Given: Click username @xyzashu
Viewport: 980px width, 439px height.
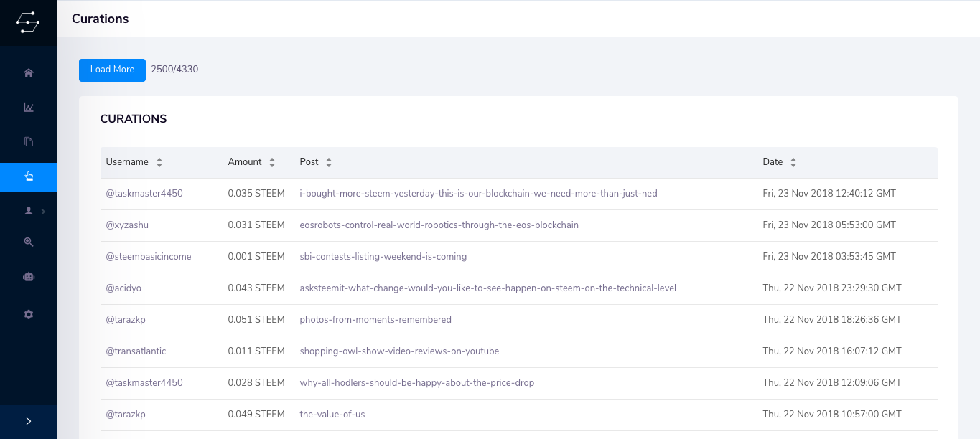Looking at the screenshot, I should click(x=127, y=225).
